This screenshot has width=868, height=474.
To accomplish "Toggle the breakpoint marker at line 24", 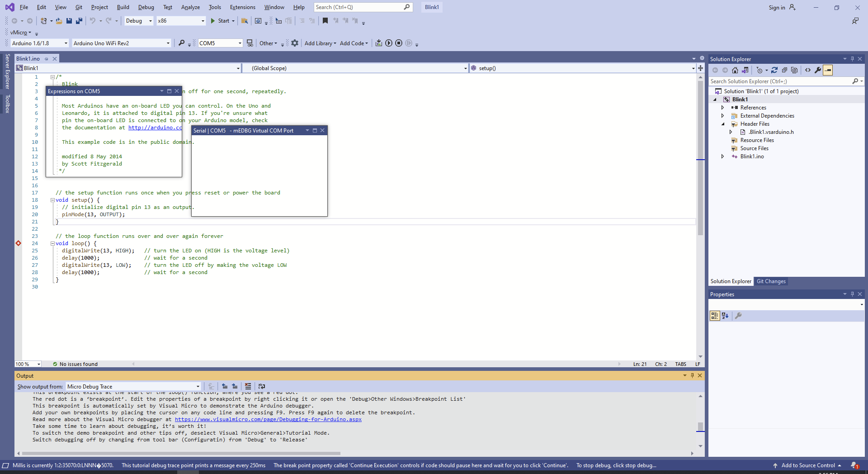I will point(19,243).
